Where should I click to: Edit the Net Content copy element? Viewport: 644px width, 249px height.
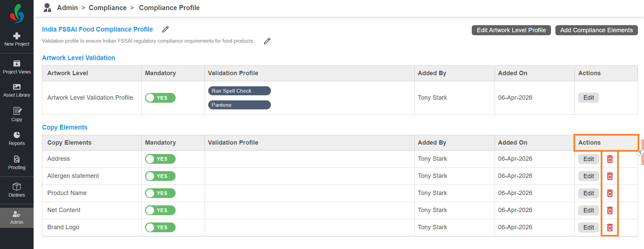(588, 210)
